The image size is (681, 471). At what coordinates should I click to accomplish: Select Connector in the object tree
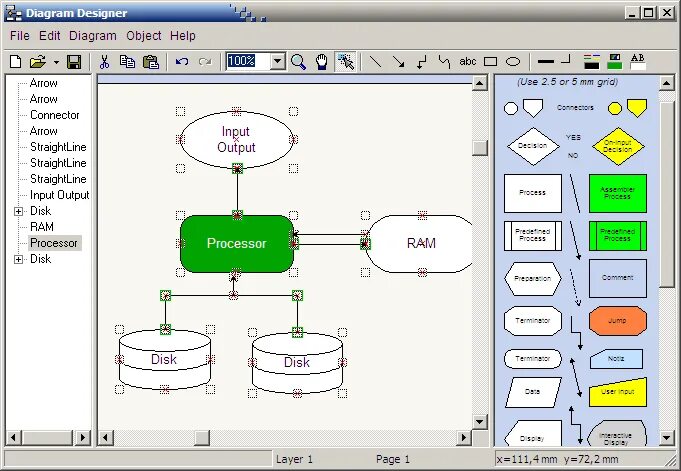(55, 115)
